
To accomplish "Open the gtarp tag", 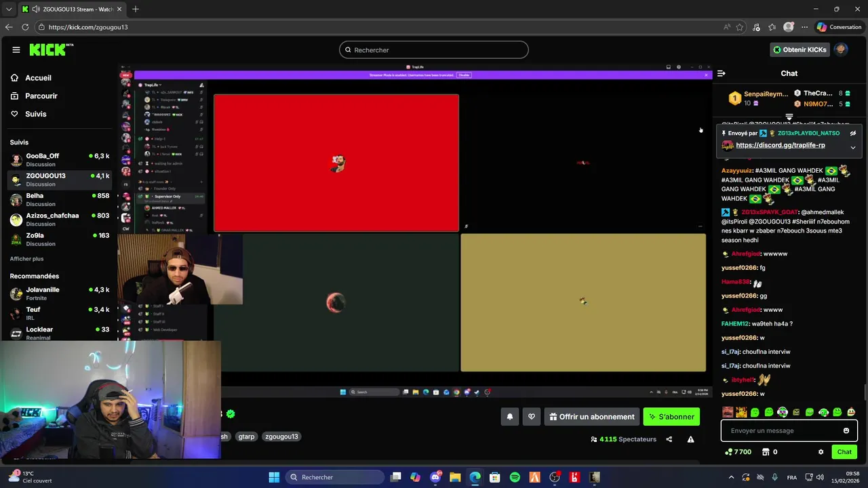I will click(x=246, y=436).
